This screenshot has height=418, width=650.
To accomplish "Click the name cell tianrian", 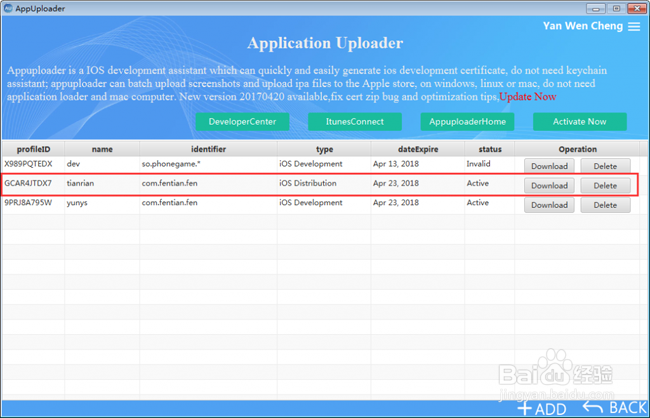I will [80, 183].
